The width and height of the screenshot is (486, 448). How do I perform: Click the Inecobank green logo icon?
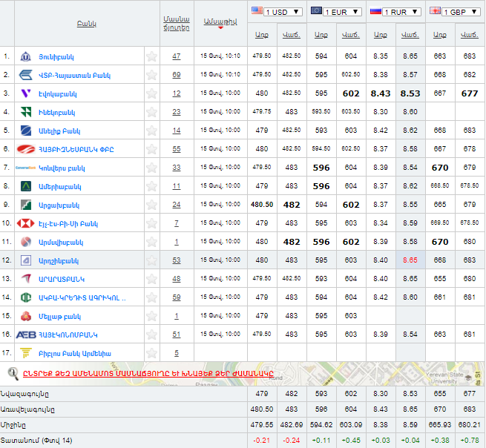point(26,112)
